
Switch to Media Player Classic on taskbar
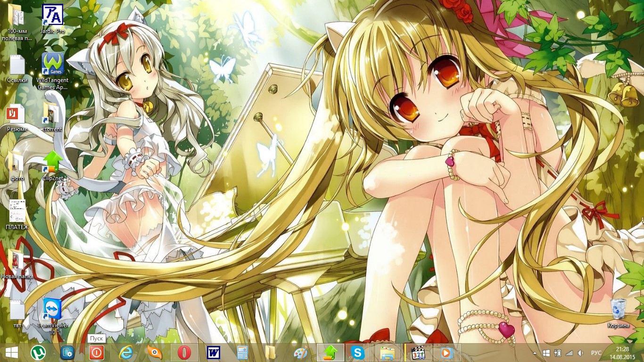418,353
